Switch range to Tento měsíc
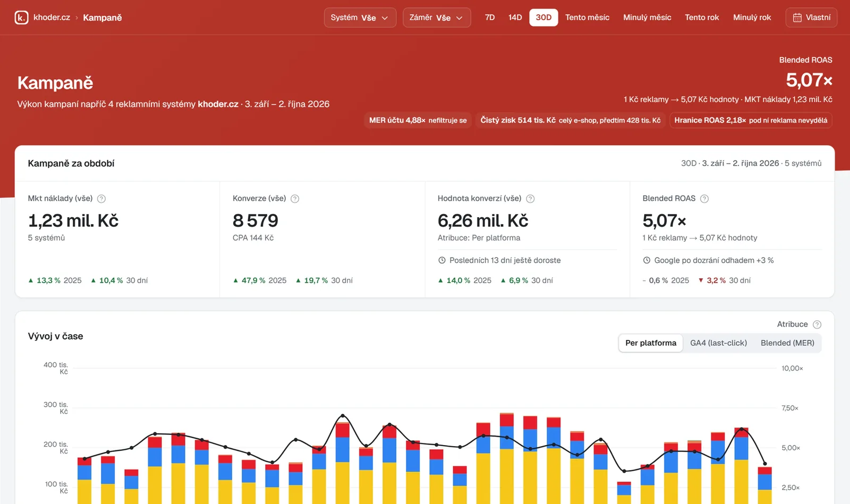Viewport: 850px width, 504px height. 587,18
